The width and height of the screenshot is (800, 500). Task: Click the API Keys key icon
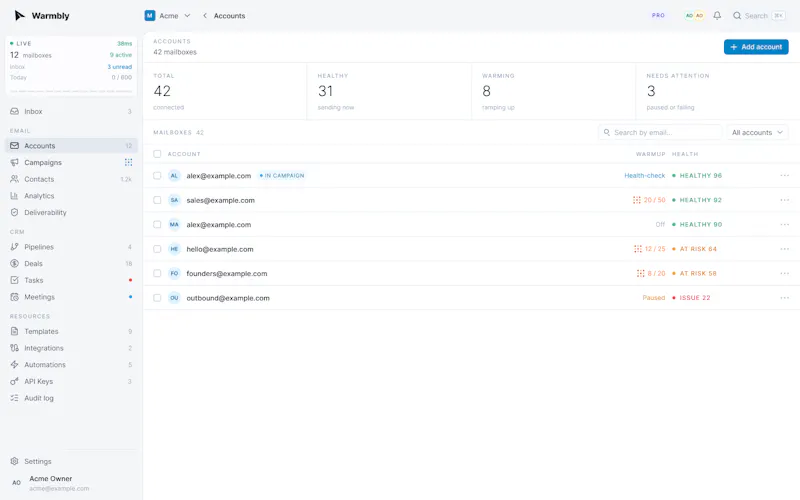click(14, 381)
